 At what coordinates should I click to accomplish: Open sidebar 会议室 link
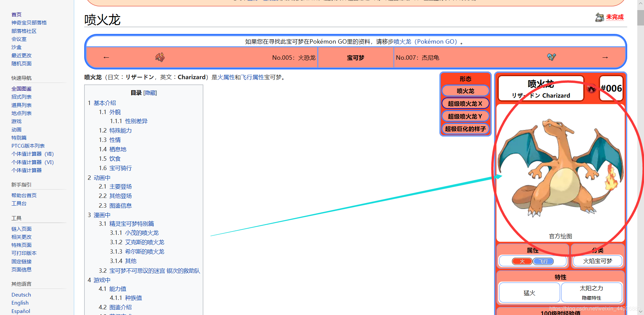point(19,39)
